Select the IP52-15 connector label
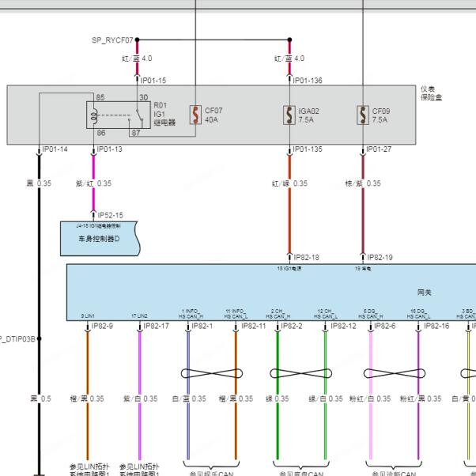The height and width of the screenshot is (476, 476). point(111,215)
